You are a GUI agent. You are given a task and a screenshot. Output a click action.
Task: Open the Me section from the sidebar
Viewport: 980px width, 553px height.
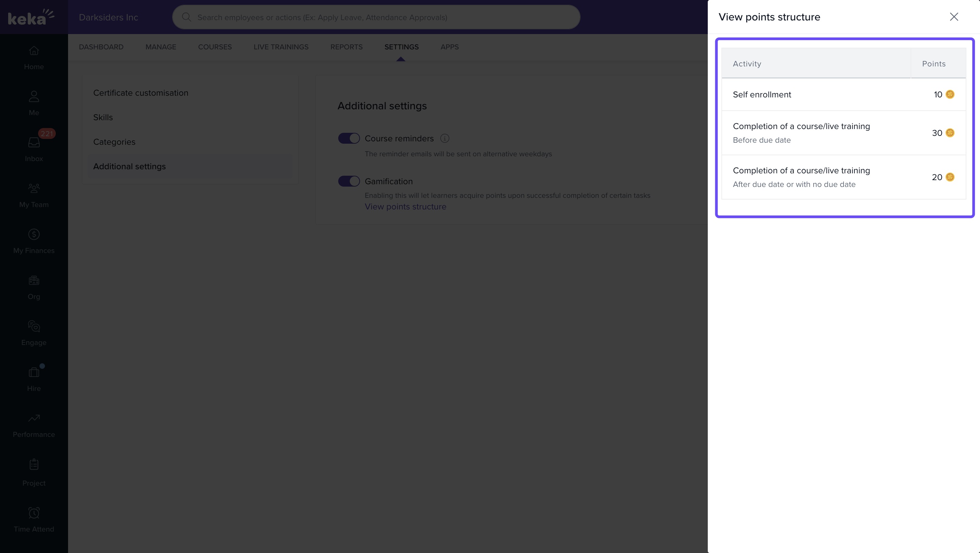[x=33, y=103]
